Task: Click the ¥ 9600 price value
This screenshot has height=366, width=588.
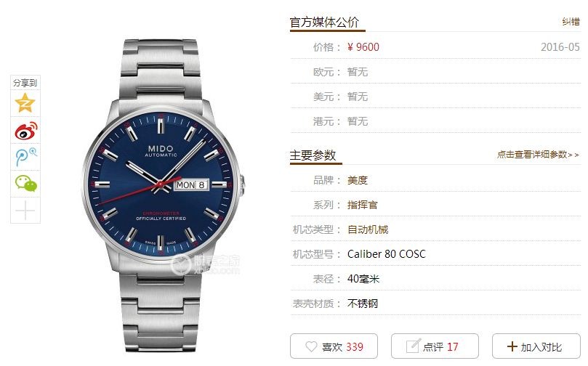Action: tap(363, 47)
